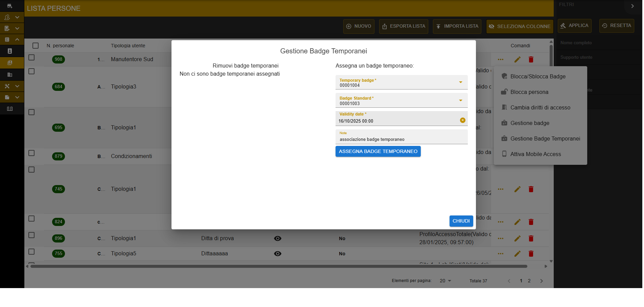Image resolution: width=644 pixels, height=307 pixels.
Task: Click trash icon for person 755
Action: pyautogui.click(x=531, y=254)
